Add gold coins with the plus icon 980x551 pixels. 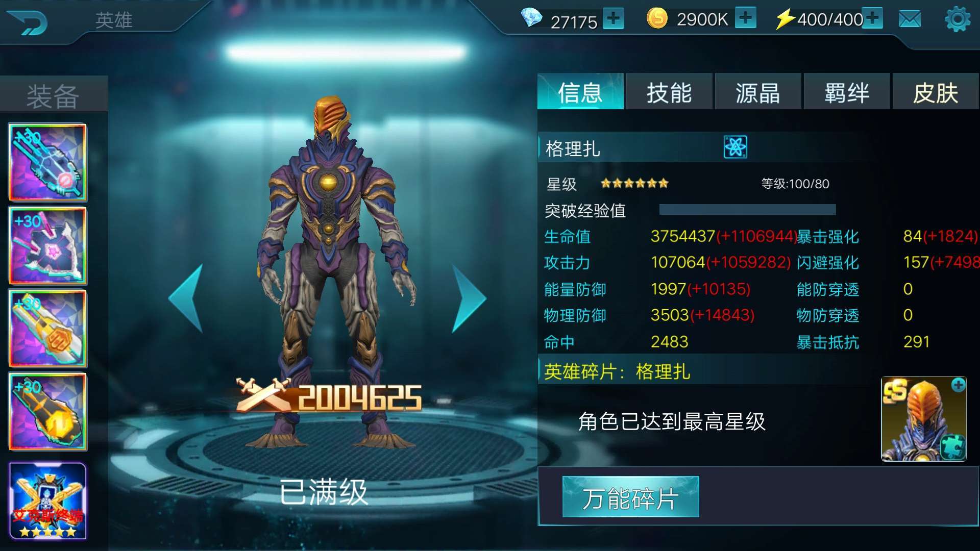click(746, 18)
